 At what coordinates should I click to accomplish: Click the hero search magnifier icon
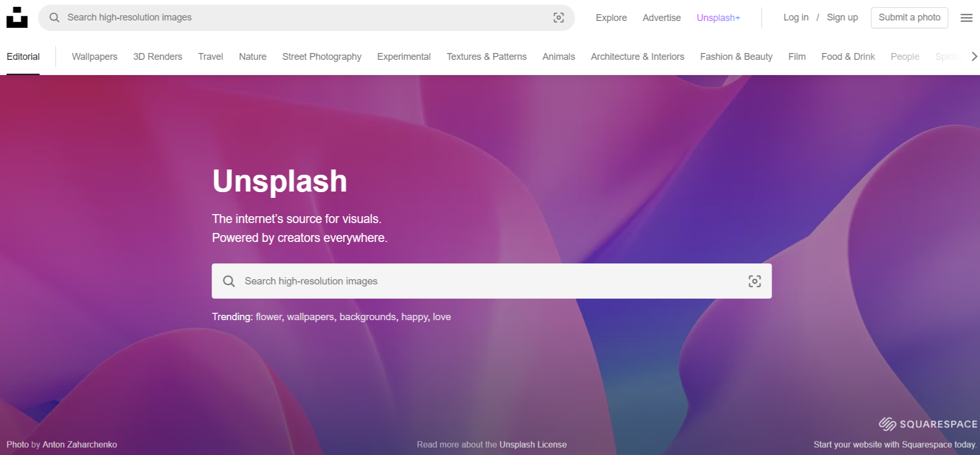point(229,281)
